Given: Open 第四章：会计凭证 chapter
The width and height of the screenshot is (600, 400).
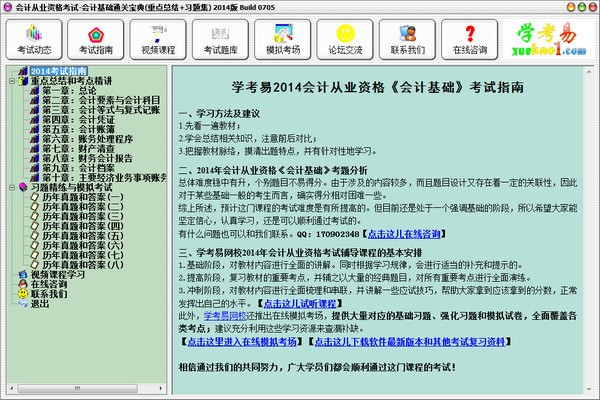Looking at the screenshot, I should pos(78,120).
